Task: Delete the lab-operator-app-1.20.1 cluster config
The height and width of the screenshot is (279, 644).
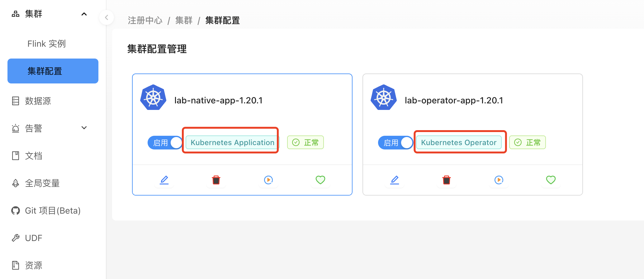Action: pos(447,180)
